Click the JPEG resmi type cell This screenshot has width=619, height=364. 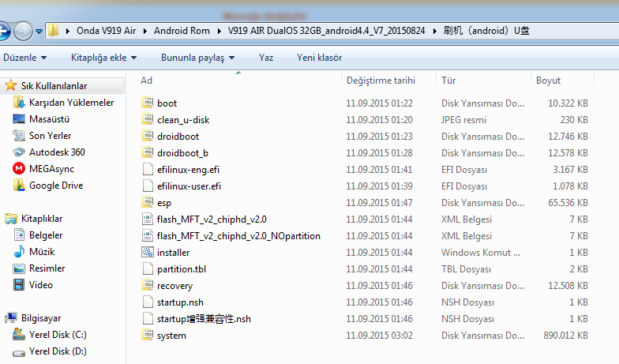[463, 120]
